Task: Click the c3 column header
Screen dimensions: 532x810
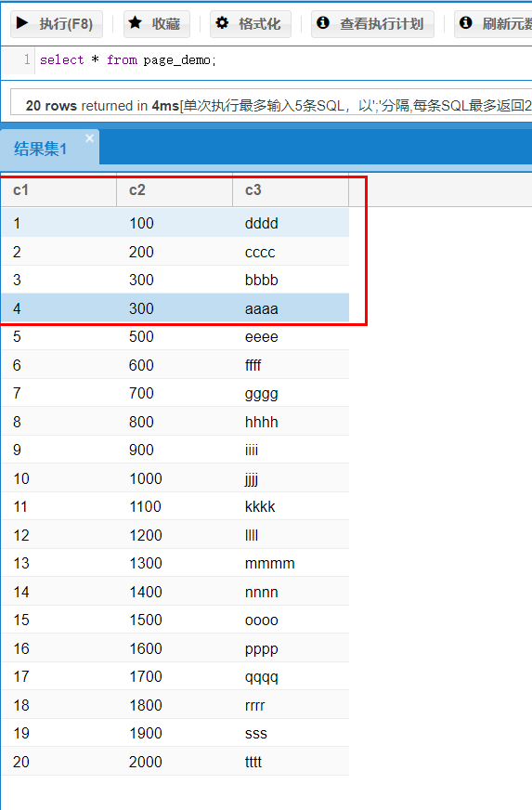Action: [x=291, y=190]
